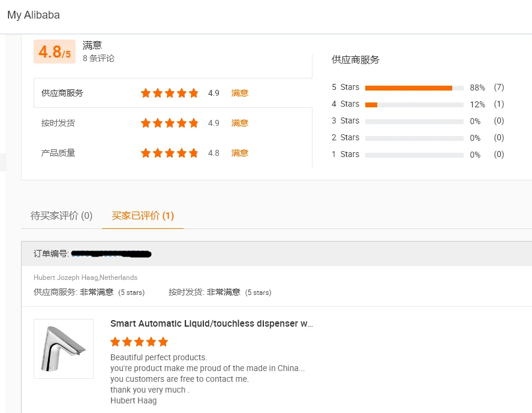The width and height of the screenshot is (532, 413).
Task: Click the redacted order number link
Action: click(111, 254)
